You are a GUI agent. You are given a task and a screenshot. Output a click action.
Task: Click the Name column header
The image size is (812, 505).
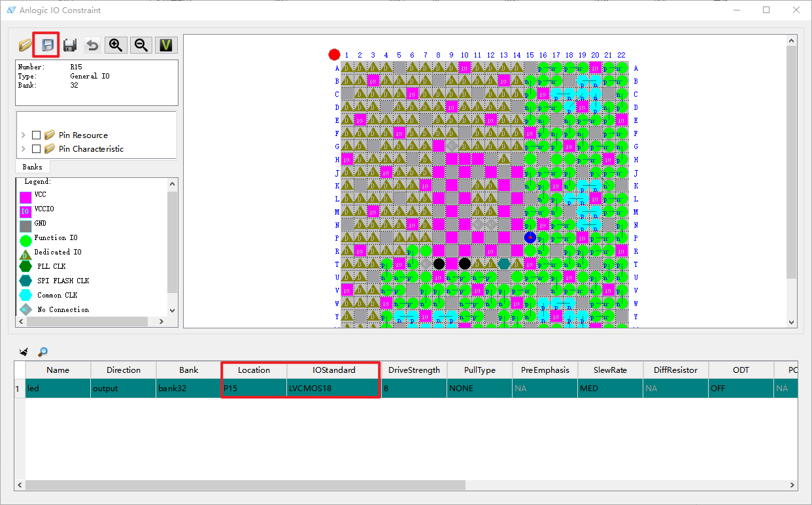coord(58,370)
